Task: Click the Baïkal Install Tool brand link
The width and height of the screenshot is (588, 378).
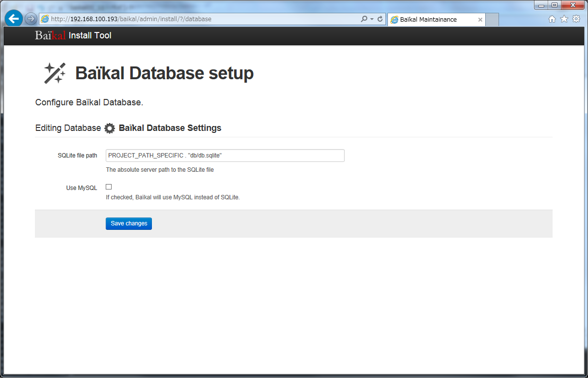Action: tap(73, 35)
